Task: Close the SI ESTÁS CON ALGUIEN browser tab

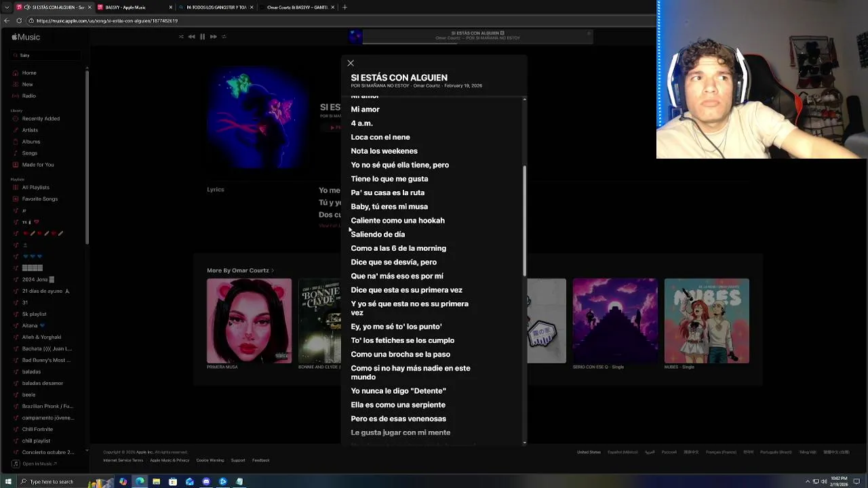Action: coord(89,7)
